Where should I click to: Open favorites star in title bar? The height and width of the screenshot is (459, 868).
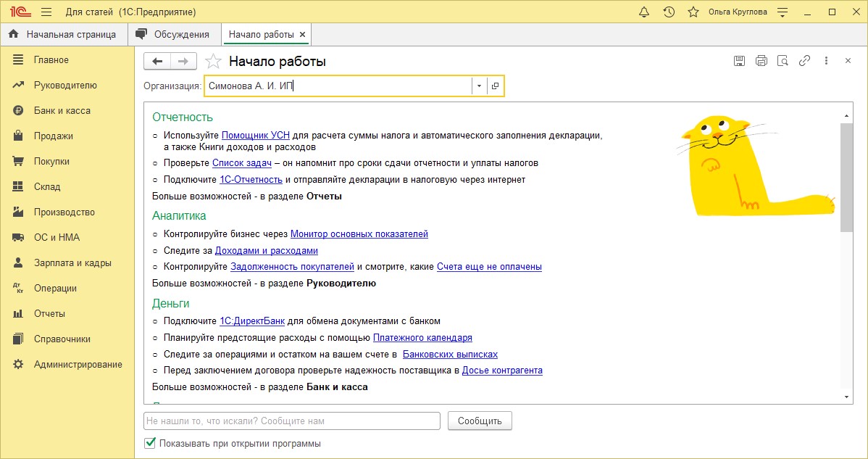tap(693, 12)
